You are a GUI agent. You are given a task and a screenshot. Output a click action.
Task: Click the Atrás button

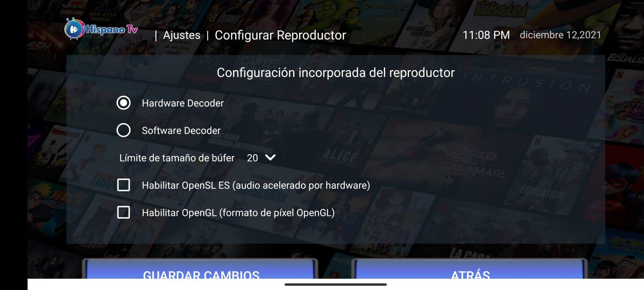[470, 269]
